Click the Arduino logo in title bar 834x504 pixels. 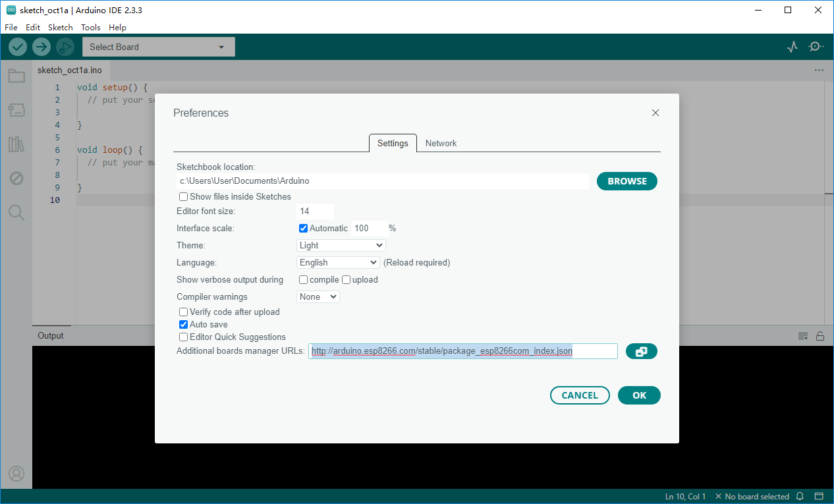(11, 10)
